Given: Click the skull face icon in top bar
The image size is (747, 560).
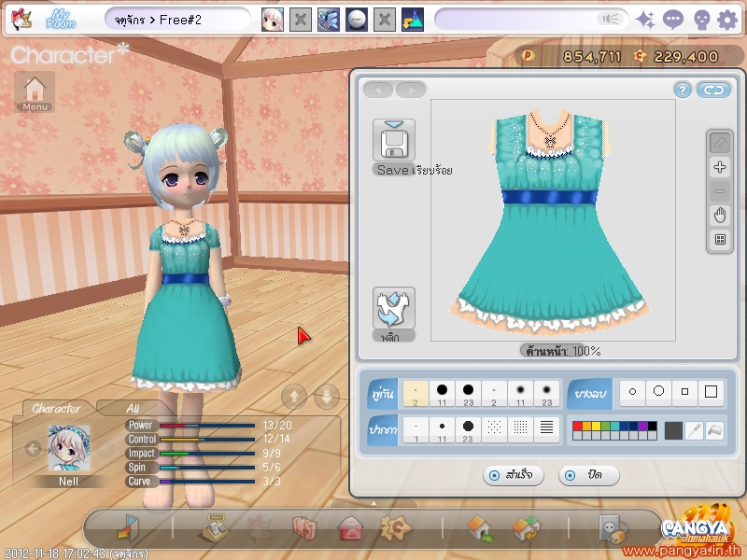Looking at the screenshot, I should click(702, 21).
